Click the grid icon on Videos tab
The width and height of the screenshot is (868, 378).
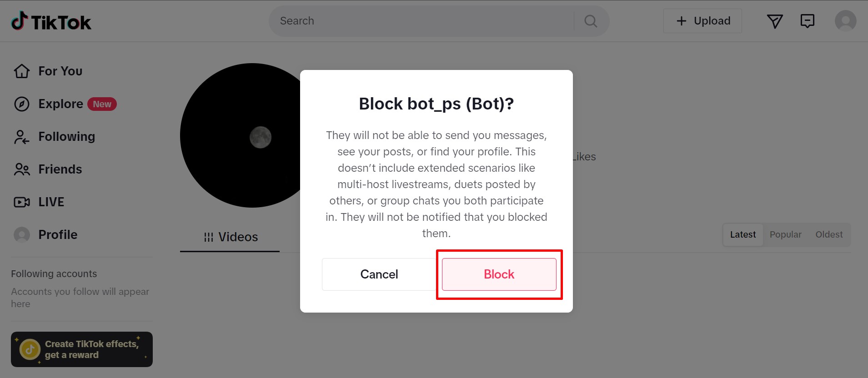click(208, 237)
